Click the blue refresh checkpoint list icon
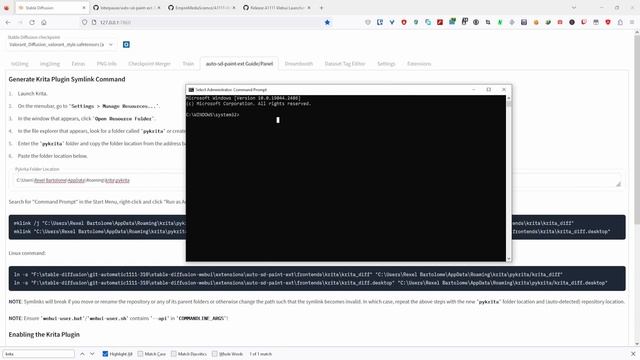Viewport: 640px width, 360px height. point(126,44)
